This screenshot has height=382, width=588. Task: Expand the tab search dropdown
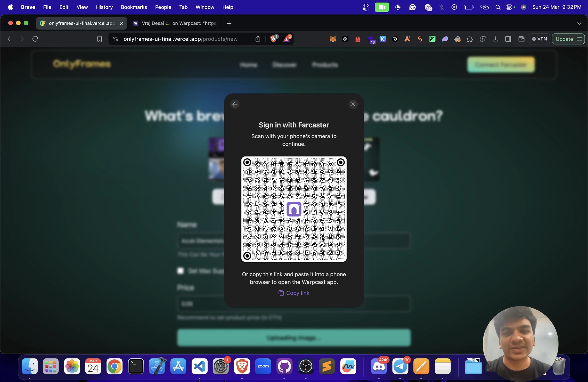(x=579, y=23)
